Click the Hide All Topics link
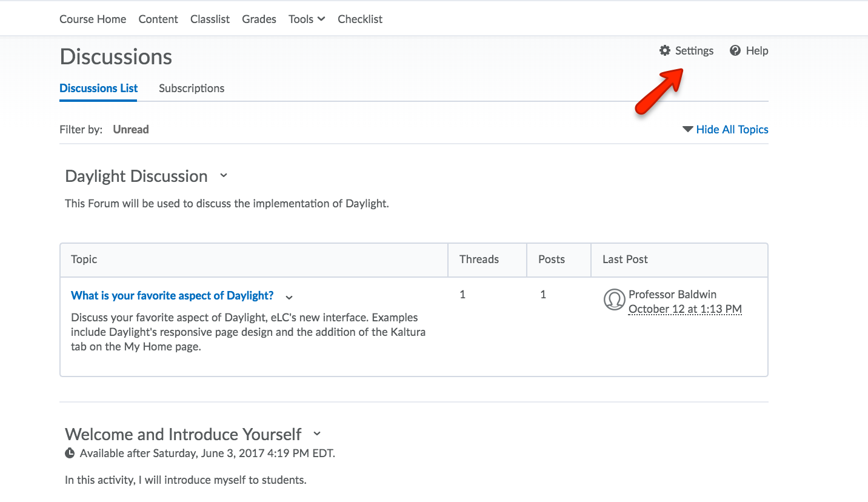868x502 pixels. pos(732,129)
